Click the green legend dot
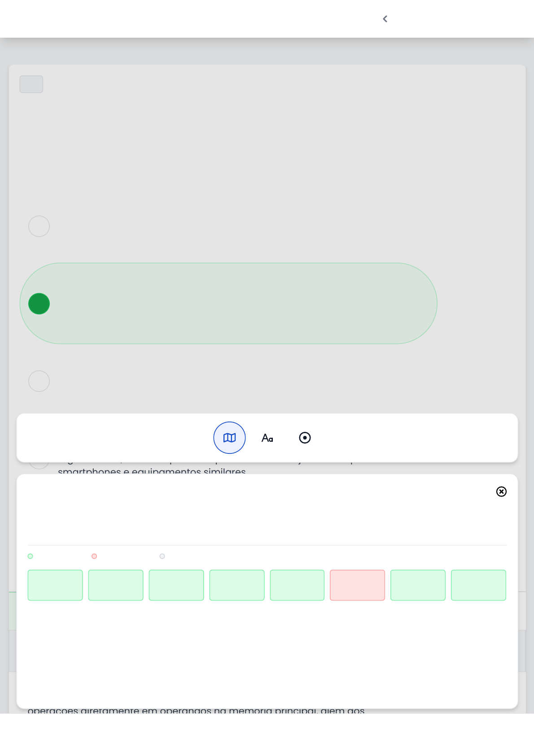This screenshot has width=534, height=756. 31,556
